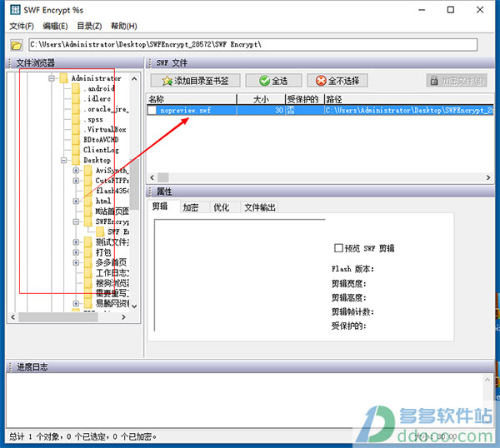
Task: Click the 全选 button
Action: [273, 81]
